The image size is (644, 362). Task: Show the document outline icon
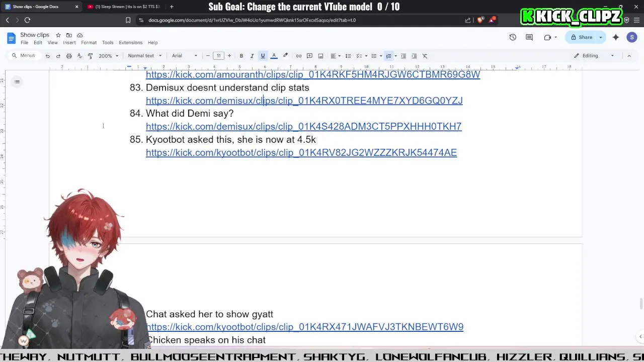17,82
